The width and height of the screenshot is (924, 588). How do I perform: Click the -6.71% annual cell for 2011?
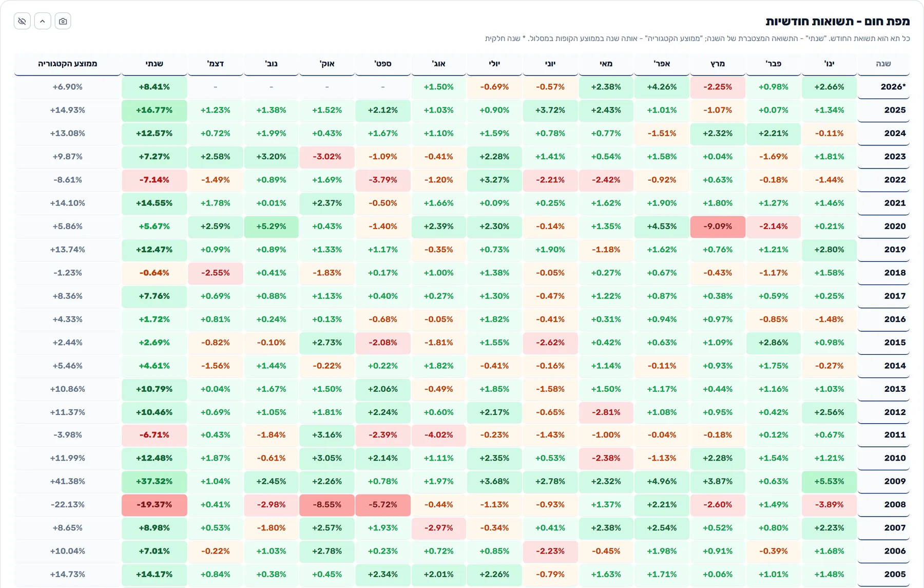click(x=154, y=435)
